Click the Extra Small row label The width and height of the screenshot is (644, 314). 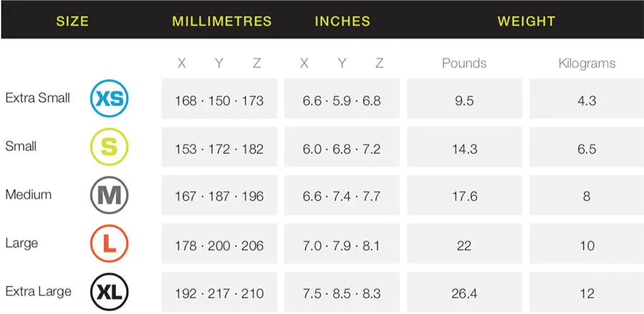(x=38, y=97)
